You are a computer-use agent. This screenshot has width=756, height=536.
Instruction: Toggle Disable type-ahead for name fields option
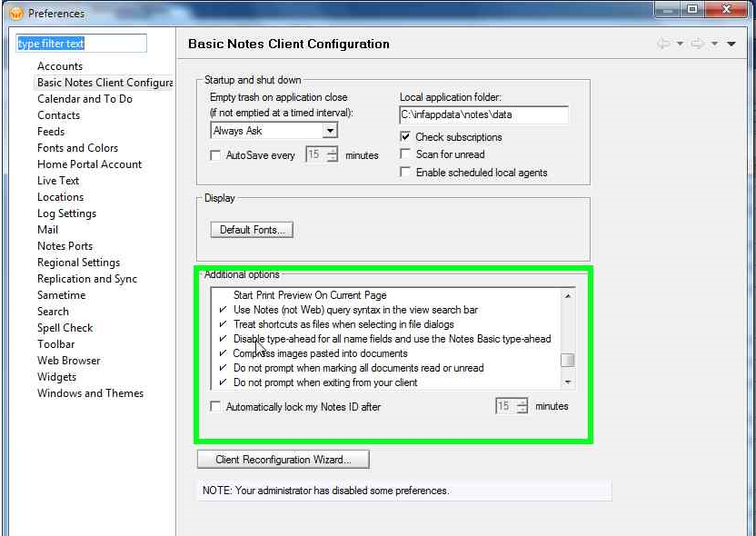(392, 339)
